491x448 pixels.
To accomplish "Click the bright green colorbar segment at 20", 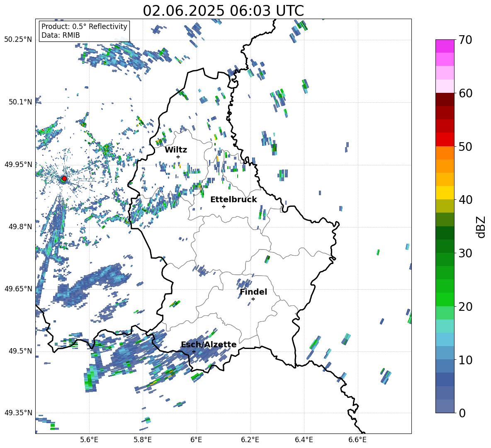I will [x=445, y=299].
